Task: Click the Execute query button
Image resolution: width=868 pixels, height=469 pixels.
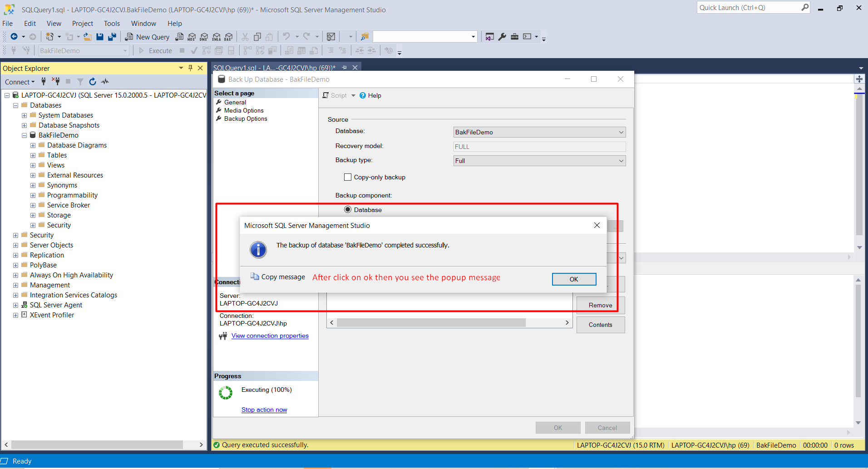Action: [x=156, y=51]
